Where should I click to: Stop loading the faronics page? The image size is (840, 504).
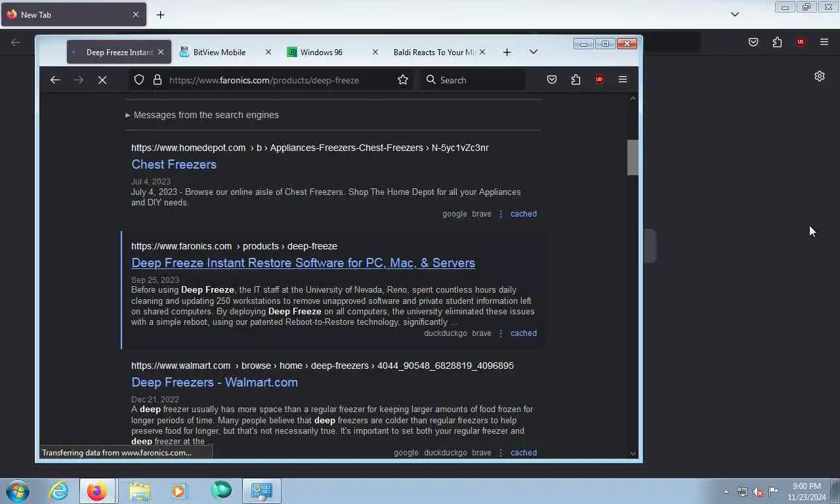coord(102,80)
